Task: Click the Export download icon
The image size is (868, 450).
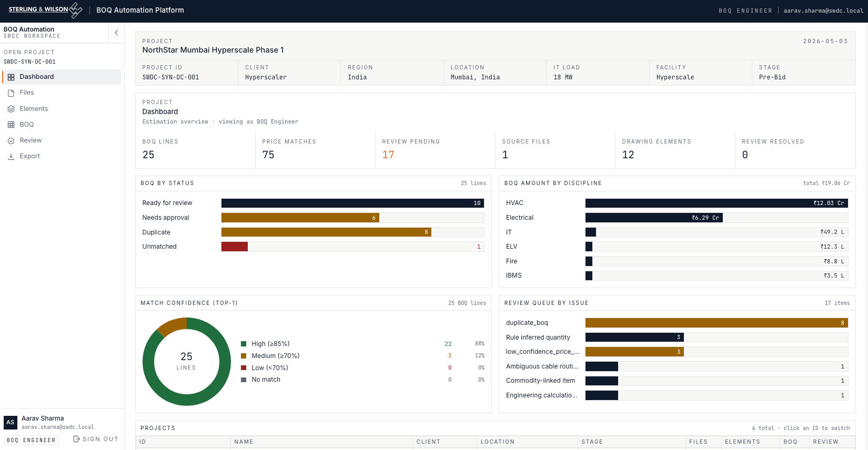Action: coord(11,157)
